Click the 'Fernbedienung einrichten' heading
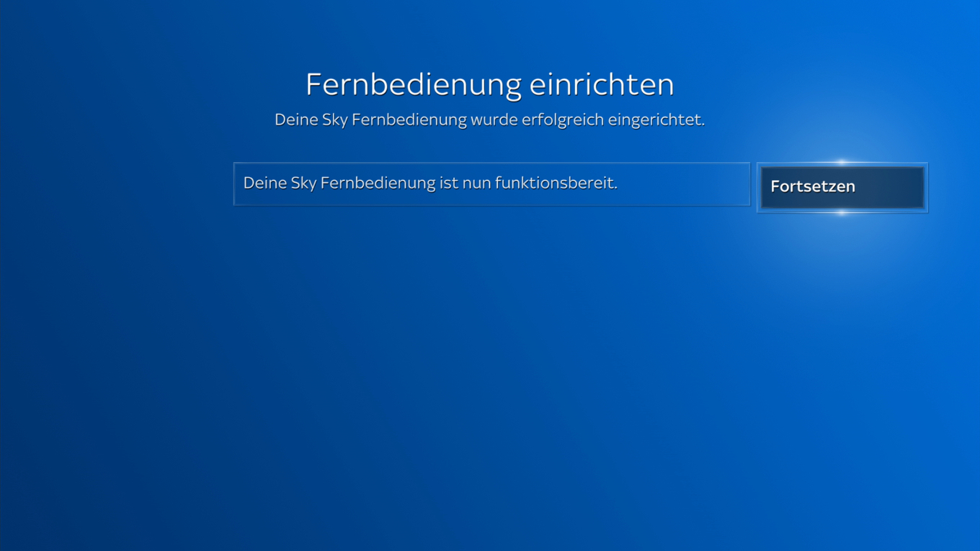This screenshot has width=980, height=551. point(490,84)
